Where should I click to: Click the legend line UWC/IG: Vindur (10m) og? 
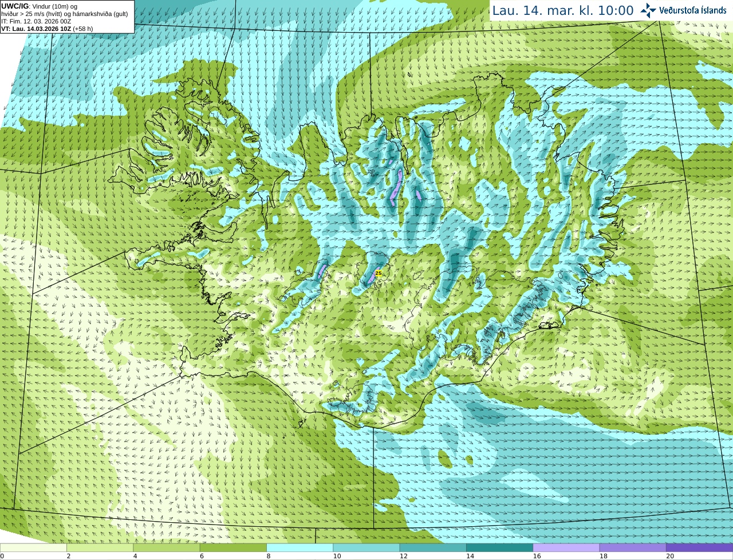pyautogui.click(x=39, y=6)
